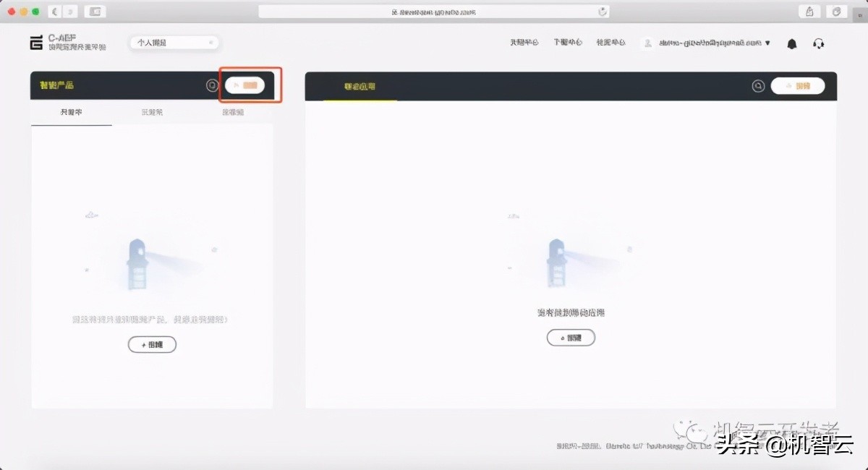
Task: Click the share icon in the browser toolbar
Action: tap(809, 11)
